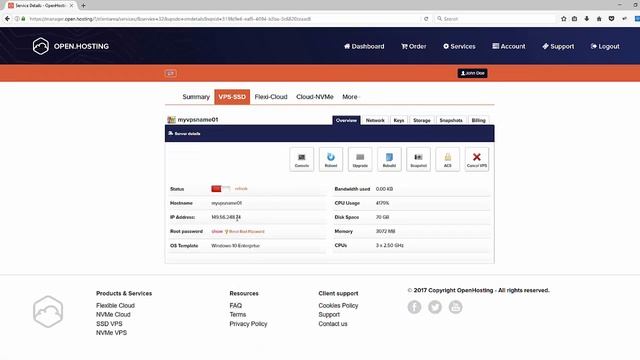Click the browser back arrow button

point(7,19)
